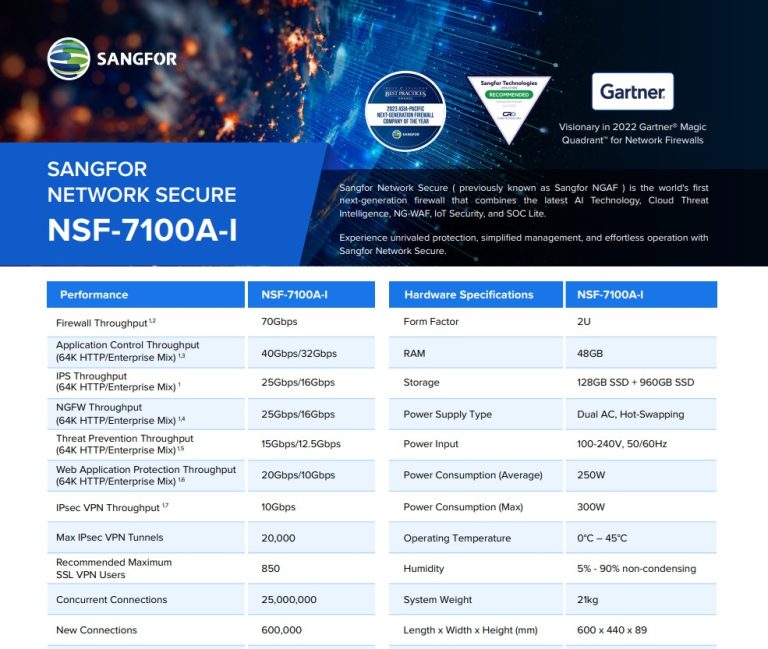
Task: Click the Sangfor globe logo icon
Action: point(68,58)
